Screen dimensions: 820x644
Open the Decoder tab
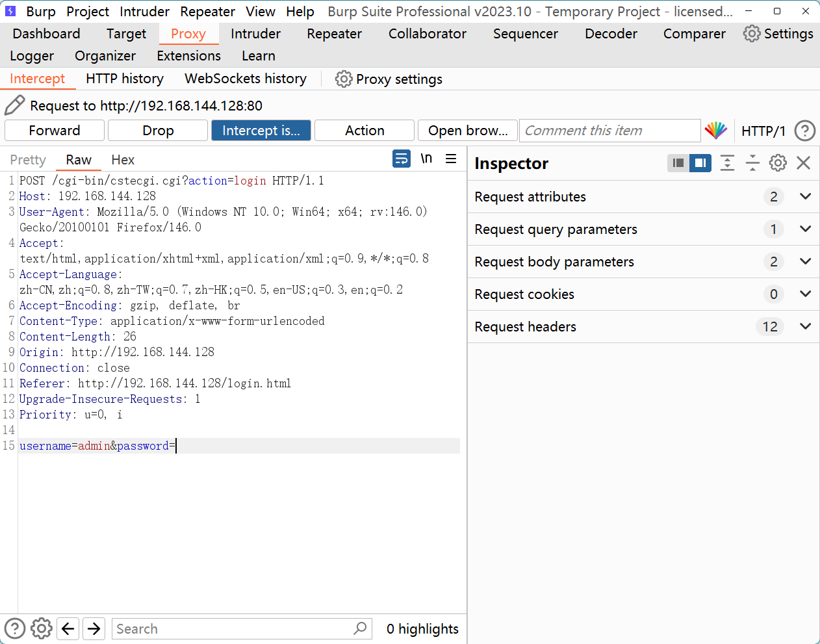click(611, 34)
